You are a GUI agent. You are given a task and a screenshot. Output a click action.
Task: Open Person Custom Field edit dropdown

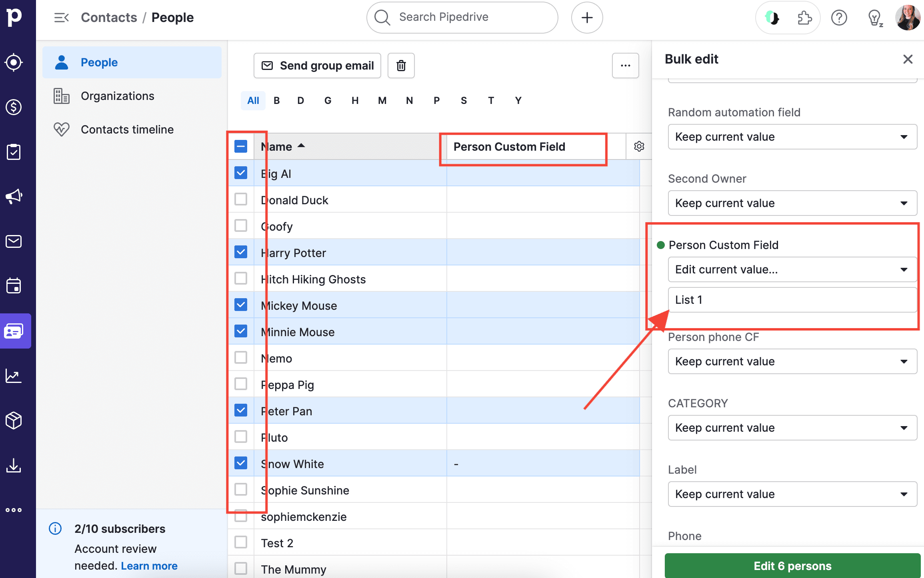click(792, 269)
